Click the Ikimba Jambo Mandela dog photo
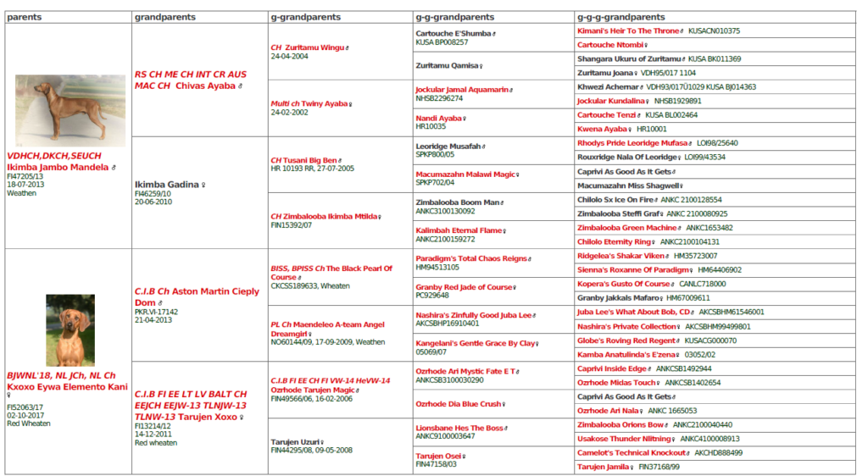The width and height of the screenshot is (868, 476). [x=70, y=110]
